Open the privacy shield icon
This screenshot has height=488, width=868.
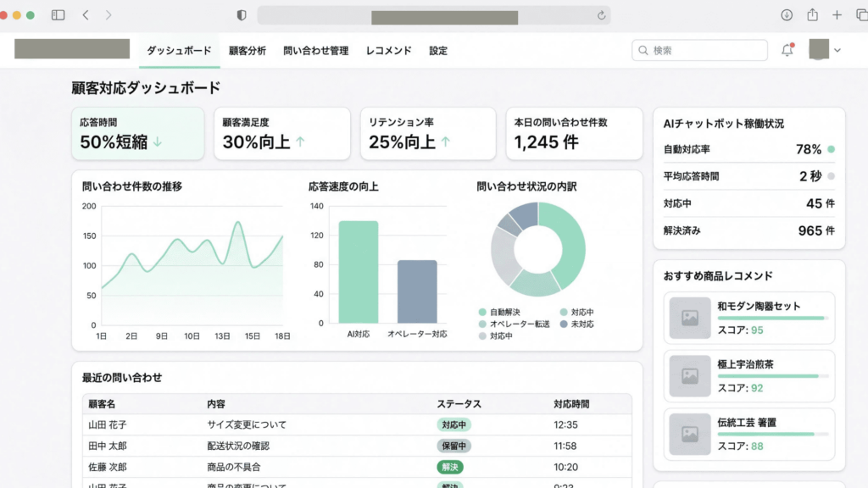pos(242,15)
